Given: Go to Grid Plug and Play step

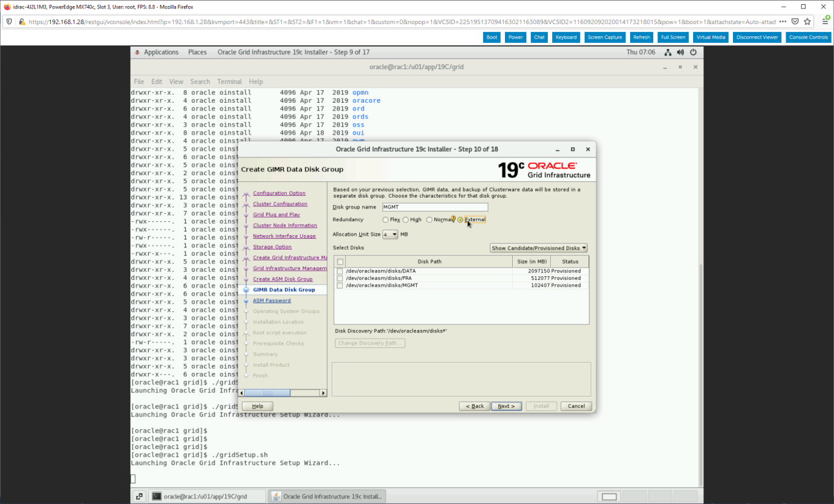Looking at the screenshot, I should (276, 215).
